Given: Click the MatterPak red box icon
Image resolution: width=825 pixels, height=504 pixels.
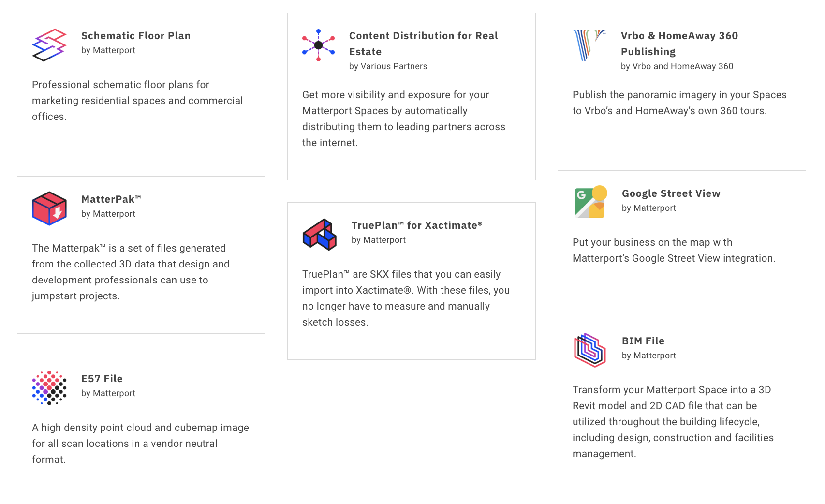Looking at the screenshot, I should click(x=49, y=208).
